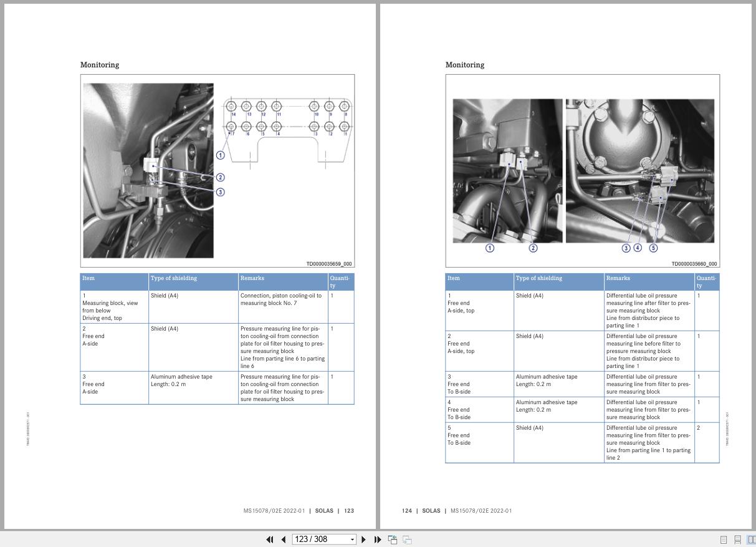Click footer '124 | SOLAS | MS15078/02E 2022-01'

coord(457,511)
